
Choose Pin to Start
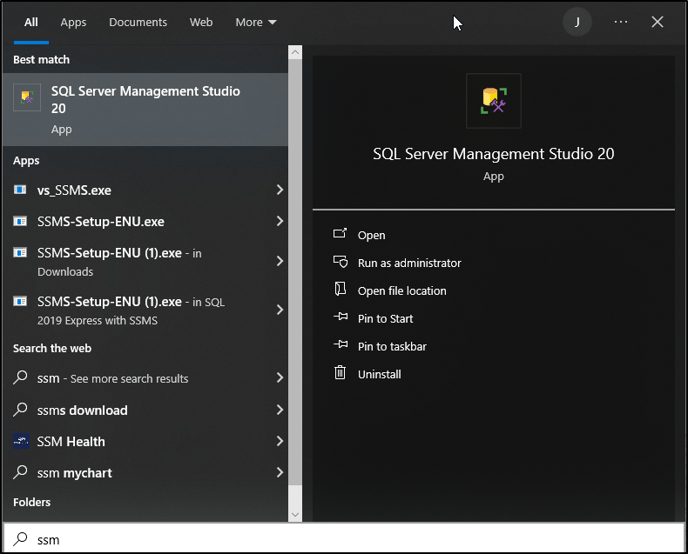coord(385,318)
